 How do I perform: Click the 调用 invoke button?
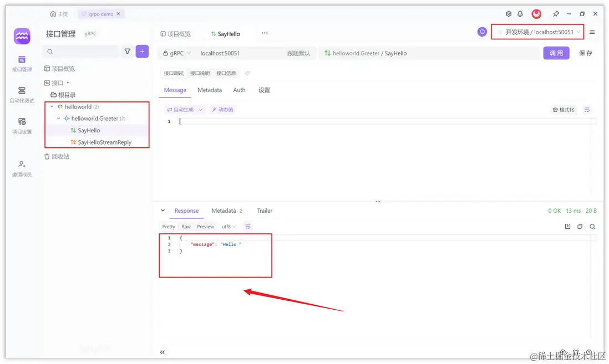click(556, 53)
